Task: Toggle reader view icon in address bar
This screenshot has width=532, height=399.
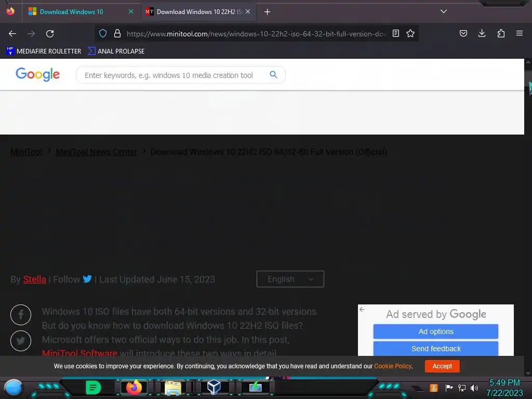Action: click(x=395, y=33)
